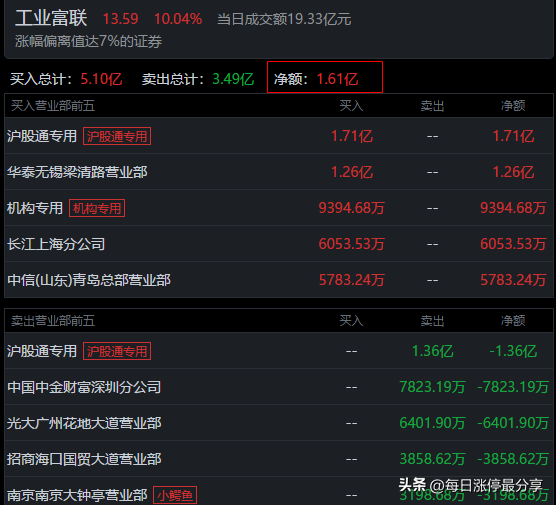Click 卖出 column header in sell table
The width and height of the screenshot is (556, 505).
click(x=432, y=321)
